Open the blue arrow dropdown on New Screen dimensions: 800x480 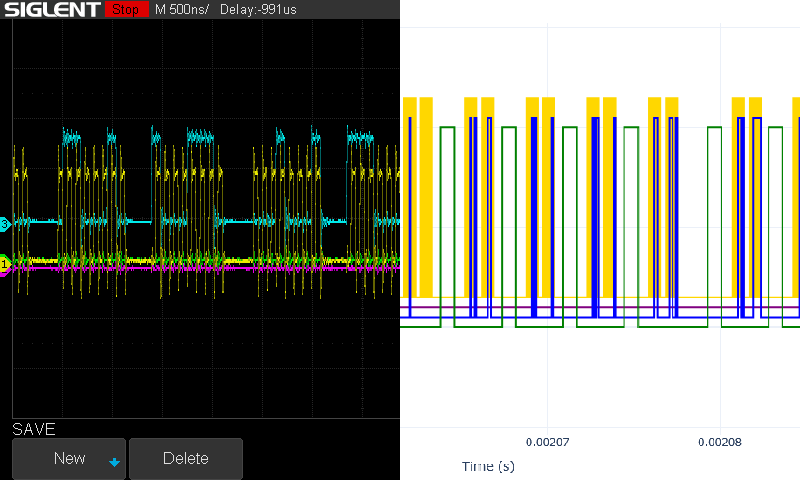point(114,462)
